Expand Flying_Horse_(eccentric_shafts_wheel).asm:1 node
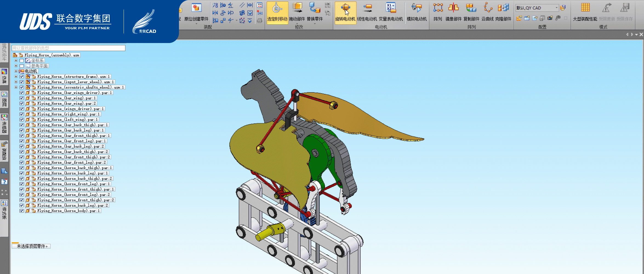 [x=16, y=87]
